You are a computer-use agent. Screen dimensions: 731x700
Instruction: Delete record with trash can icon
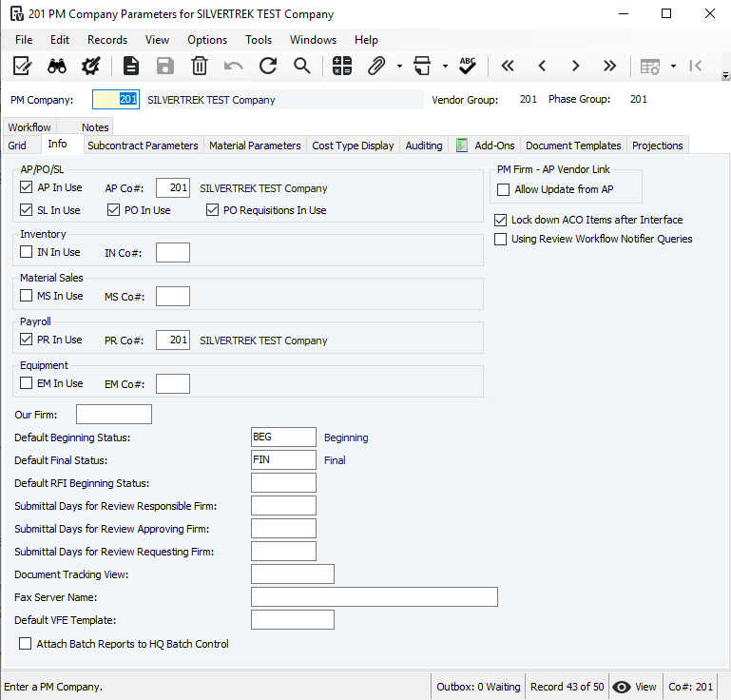200,66
